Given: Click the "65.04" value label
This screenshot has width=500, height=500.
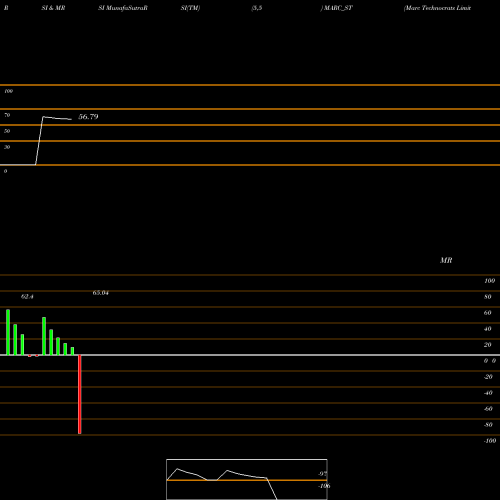Looking at the screenshot, I should tap(101, 293).
